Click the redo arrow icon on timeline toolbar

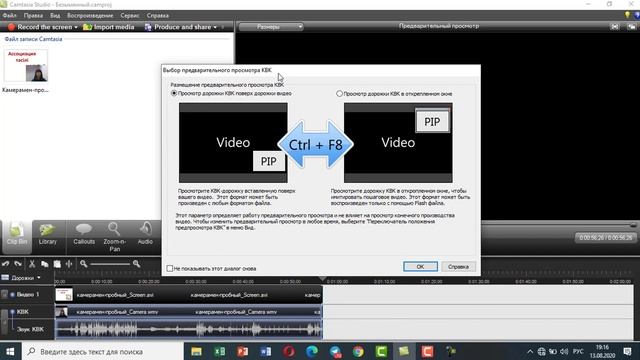[18, 264]
